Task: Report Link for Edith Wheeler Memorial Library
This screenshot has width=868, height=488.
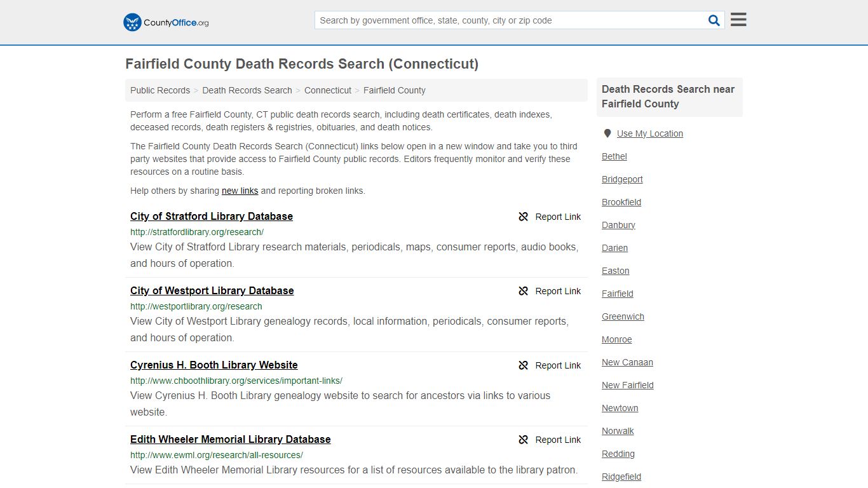Action: 558,440
